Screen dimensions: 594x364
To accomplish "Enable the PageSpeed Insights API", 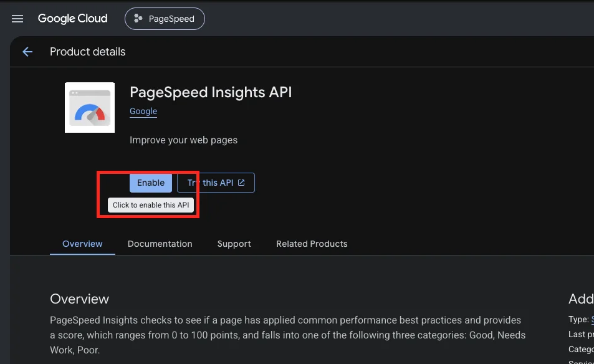I will coord(151,183).
